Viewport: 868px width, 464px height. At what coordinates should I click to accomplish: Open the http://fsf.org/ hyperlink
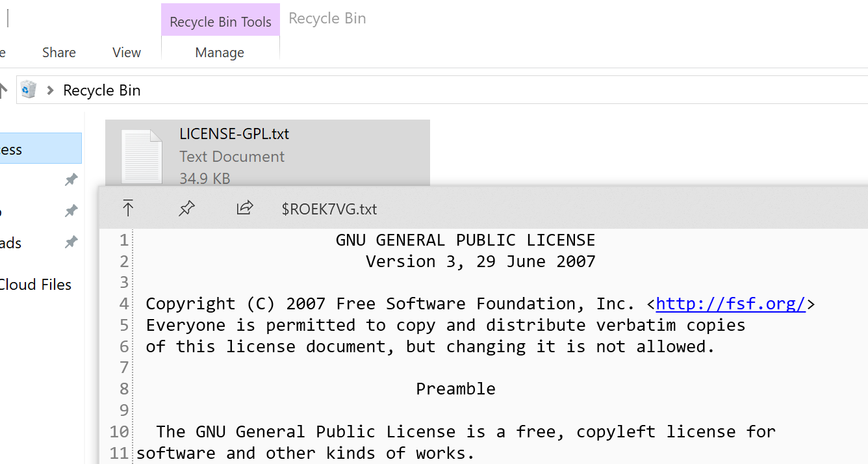pyautogui.click(x=731, y=303)
